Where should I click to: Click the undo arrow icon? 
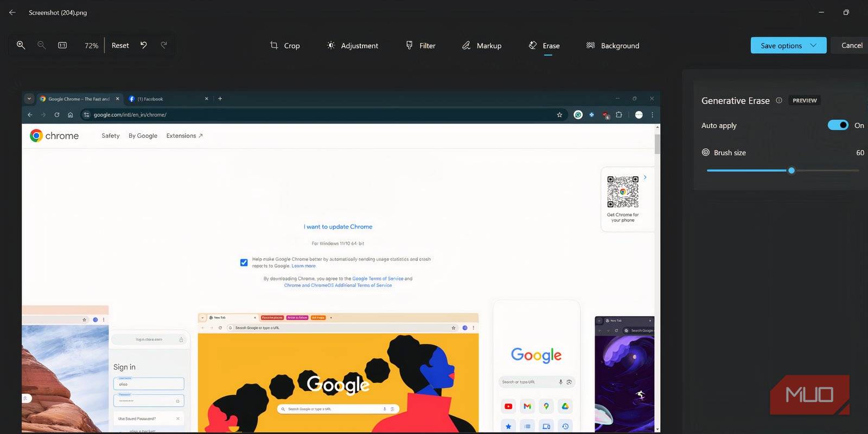click(x=144, y=45)
